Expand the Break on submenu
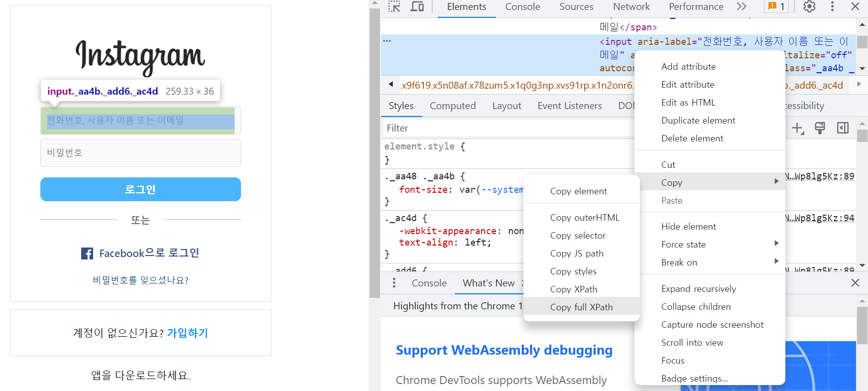This screenshot has width=868, height=391. 710,262
